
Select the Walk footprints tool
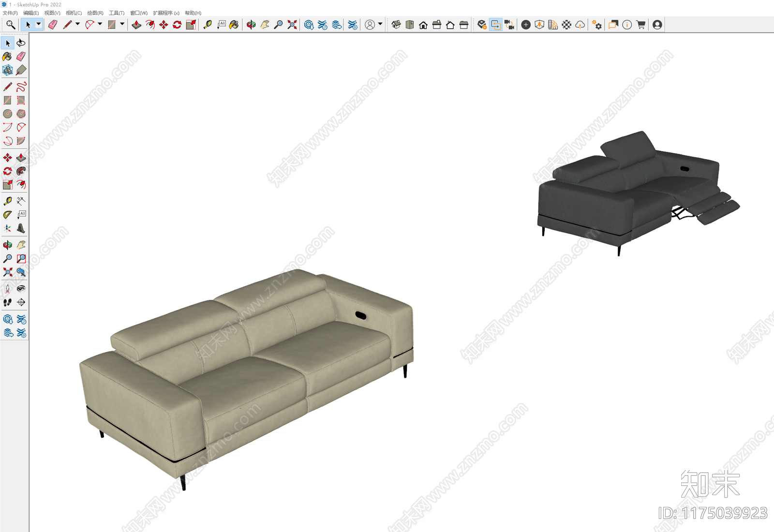[7, 302]
